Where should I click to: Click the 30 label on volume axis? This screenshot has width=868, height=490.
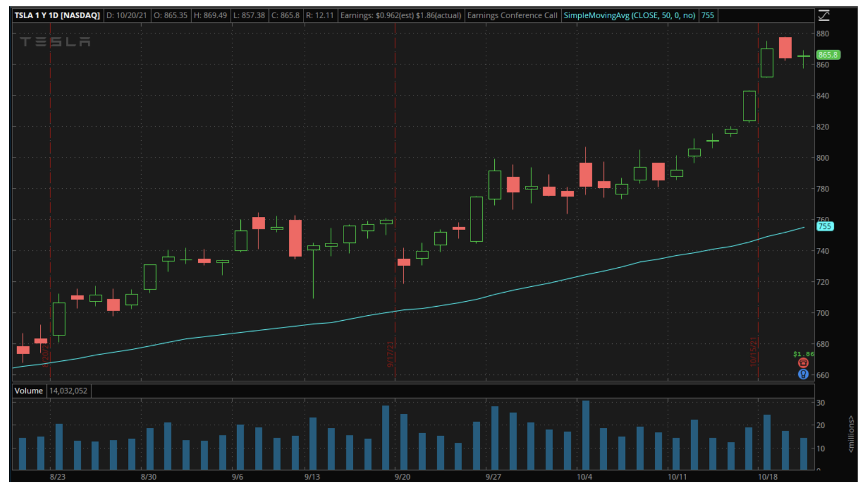(x=821, y=403)
